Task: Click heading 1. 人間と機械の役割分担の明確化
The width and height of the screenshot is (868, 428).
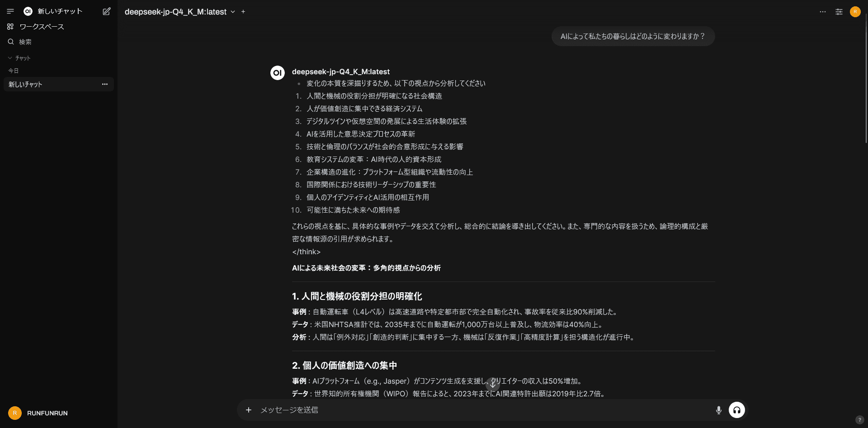Action: (x=357, y=296)
